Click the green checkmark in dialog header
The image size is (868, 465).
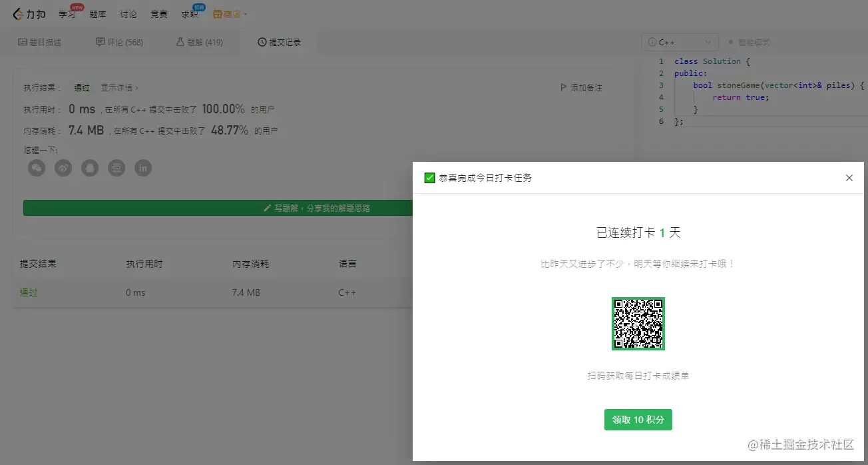430,178
